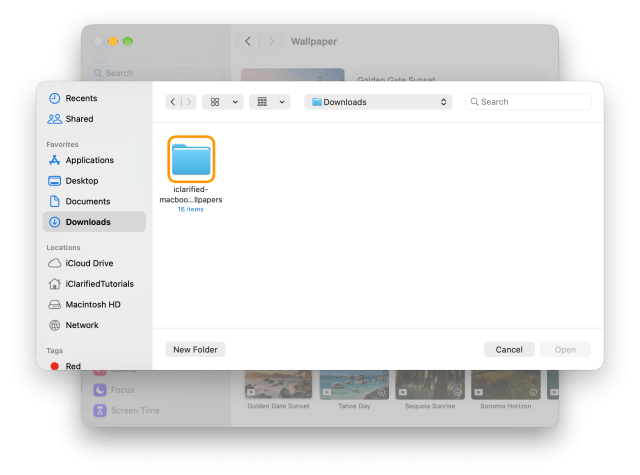640x475 pixels.
Task: Click the "iclarified-macboo...llpapers" folder name
Action: [x=191, y=195]
